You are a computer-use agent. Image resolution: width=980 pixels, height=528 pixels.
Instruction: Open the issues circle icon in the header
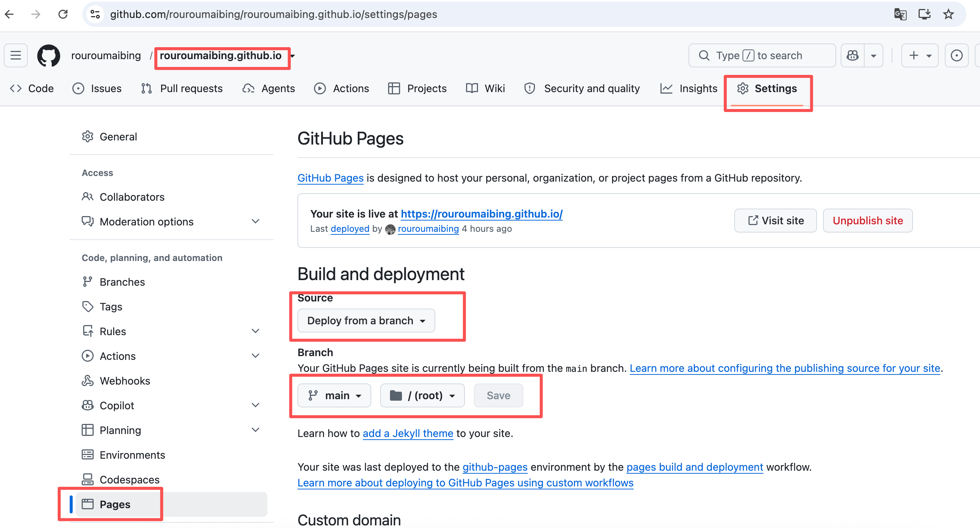pyautogui.click(x=956, y=55)
